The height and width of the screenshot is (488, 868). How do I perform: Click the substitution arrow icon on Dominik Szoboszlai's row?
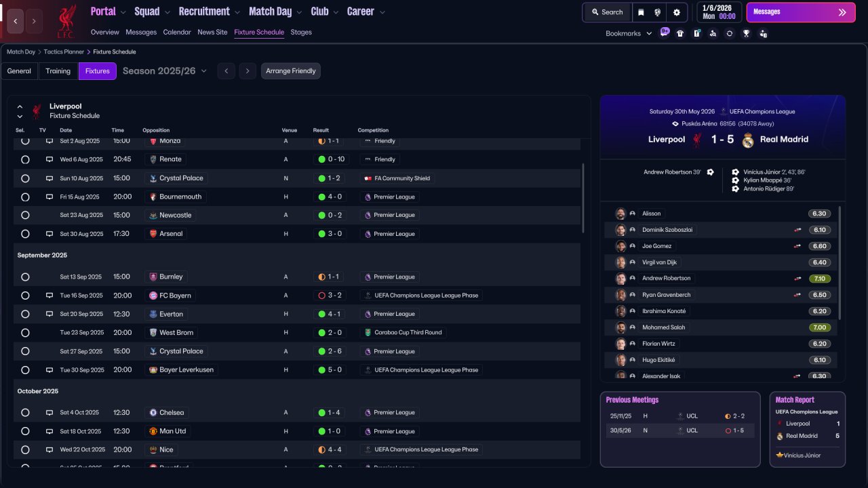pos(797,230)
